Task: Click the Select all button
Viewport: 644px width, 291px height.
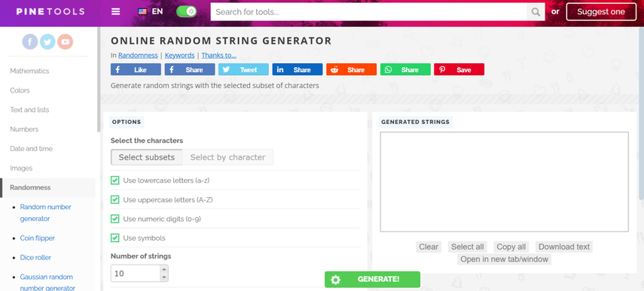Action: [x=468, y=247]
